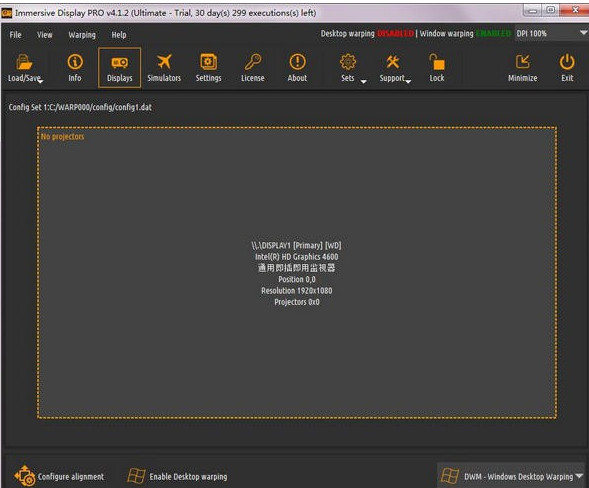
Task: Close the Immersive Display PRO window
Action: 575,10
